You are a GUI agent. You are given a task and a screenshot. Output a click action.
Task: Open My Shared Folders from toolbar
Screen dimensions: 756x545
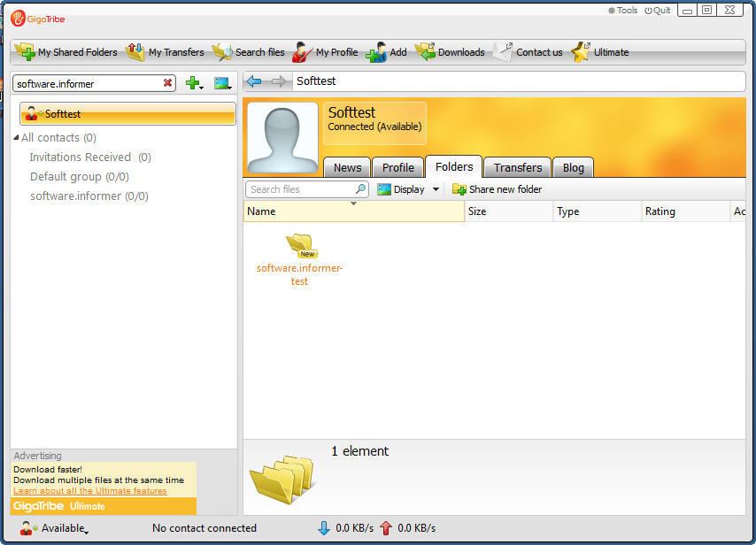pos(66,52)
